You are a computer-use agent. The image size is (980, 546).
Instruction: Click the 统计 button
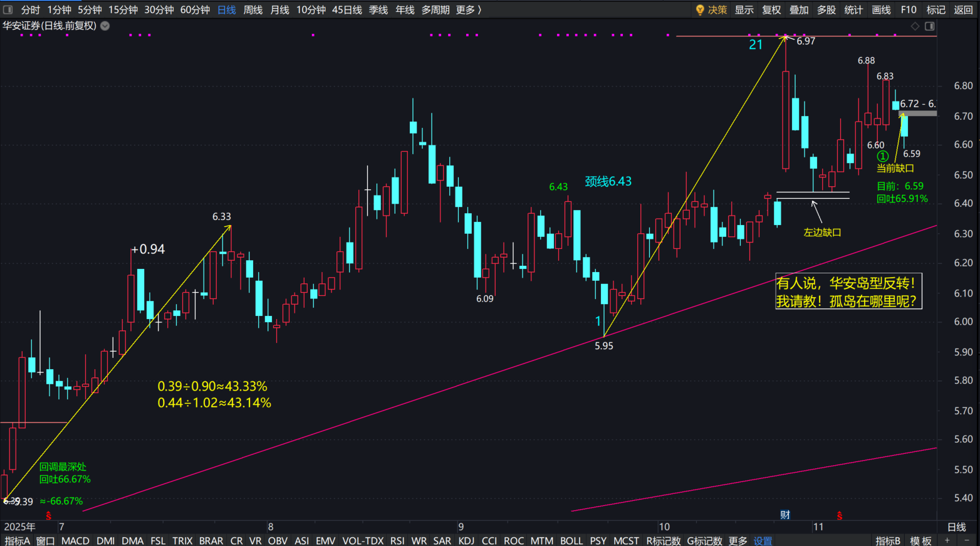point(853,9)
